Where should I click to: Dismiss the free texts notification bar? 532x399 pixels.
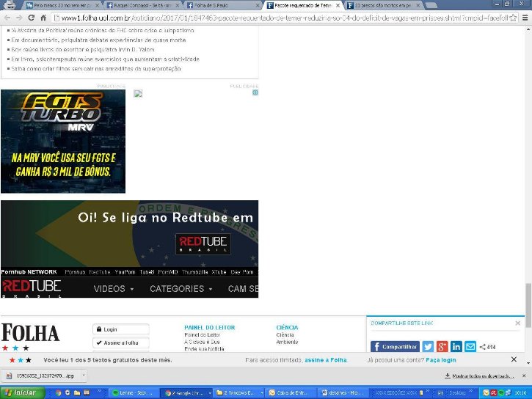click(x=514, y=359)
